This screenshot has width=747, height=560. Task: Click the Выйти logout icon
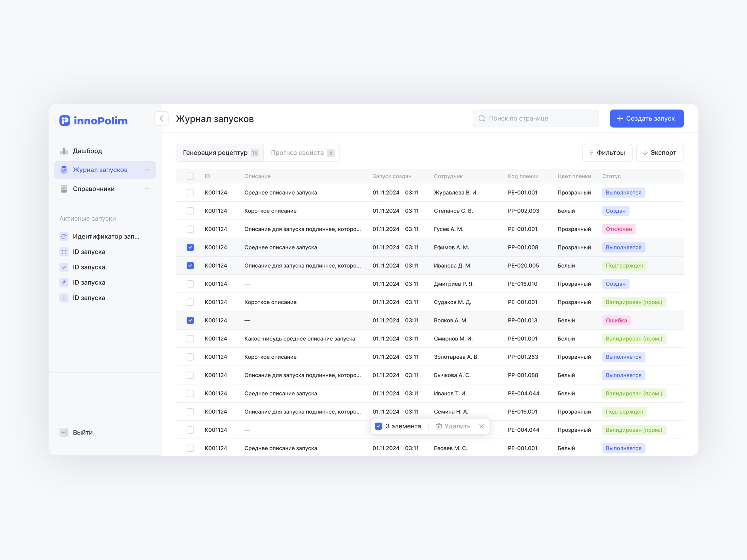64,432
